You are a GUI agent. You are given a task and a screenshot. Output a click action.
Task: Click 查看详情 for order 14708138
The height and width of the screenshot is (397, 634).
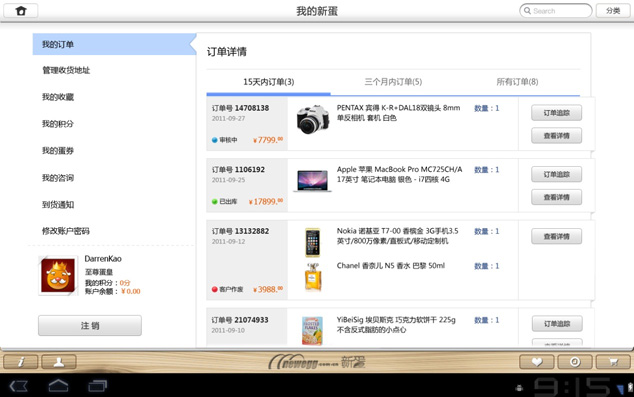point(556,136)
